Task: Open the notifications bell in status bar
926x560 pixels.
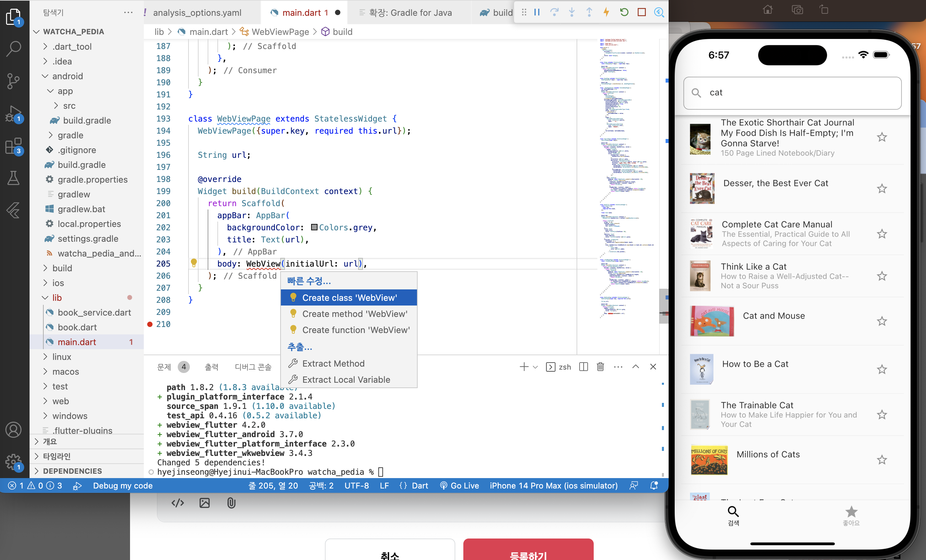Action: pos(654,485)
